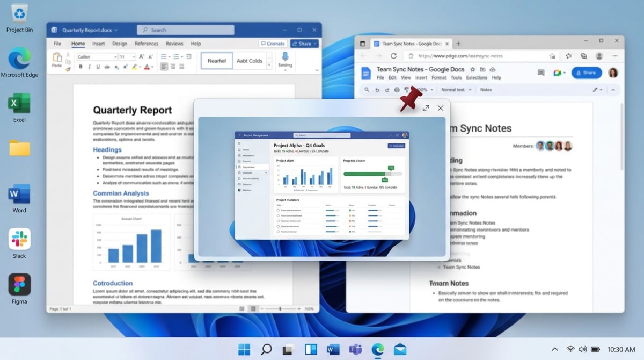Image resolution: width=644 pixels, height=360 pixels.
Task: Switch to the References tab in Word
Action: point(147,44)
